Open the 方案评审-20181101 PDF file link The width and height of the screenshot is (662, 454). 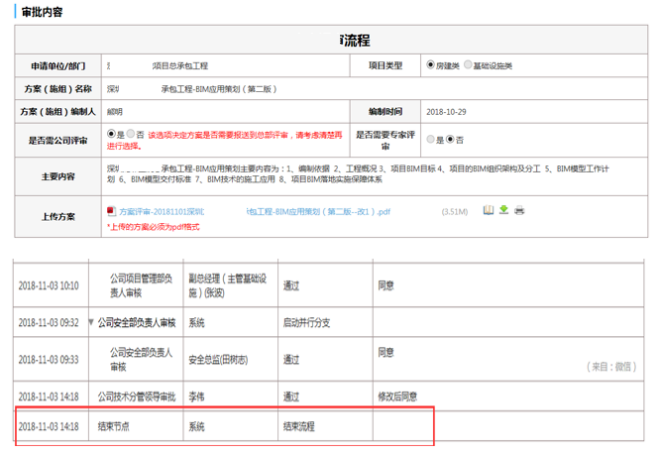tap(255, 212)
